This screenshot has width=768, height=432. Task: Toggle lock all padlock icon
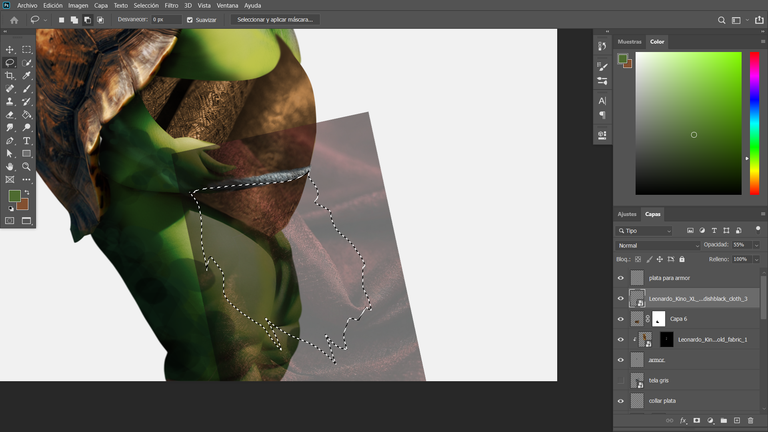[x=682, y=259]
